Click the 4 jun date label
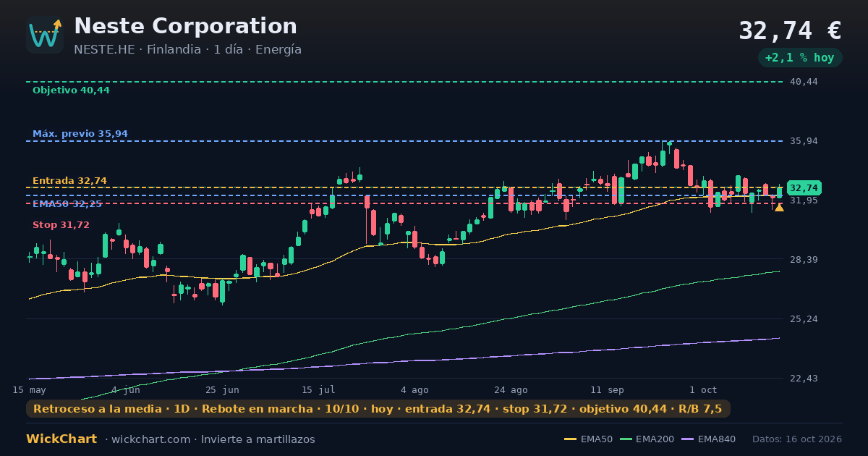Screen dimensions: 868x456 click(x=126, y=389)
